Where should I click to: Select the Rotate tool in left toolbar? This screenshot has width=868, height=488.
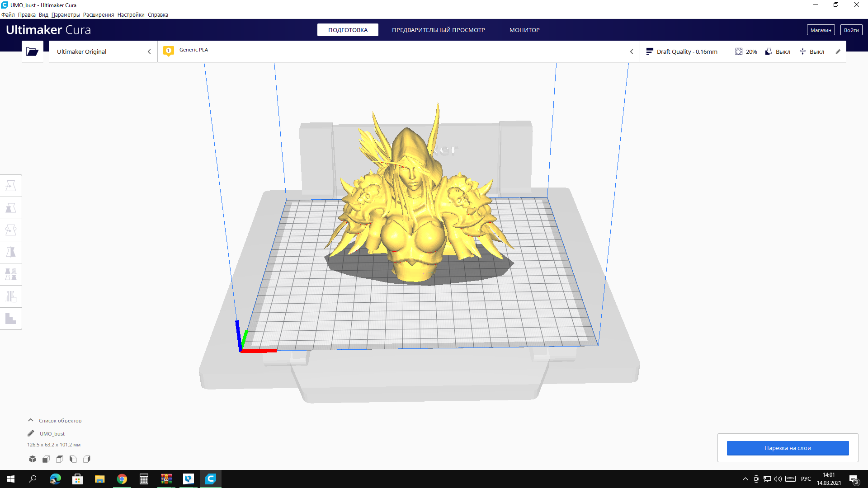pyautogui.click(x=11, y=230)
